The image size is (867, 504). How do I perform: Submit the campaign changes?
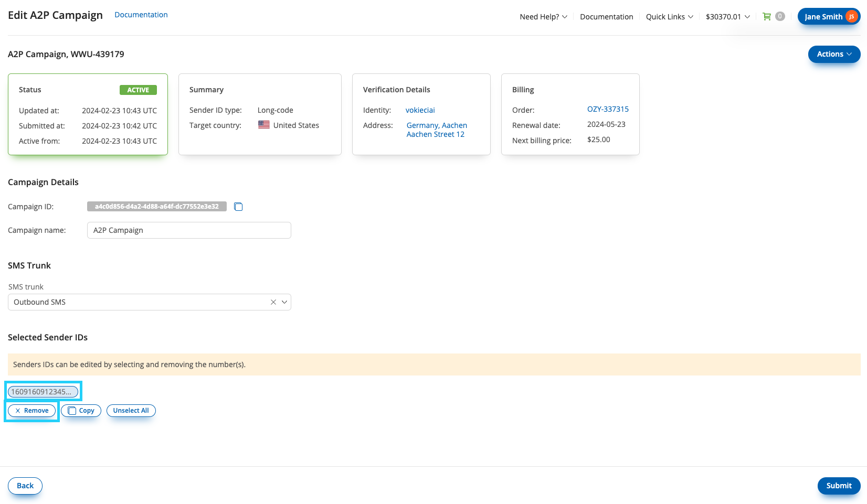tap(839, 486)
